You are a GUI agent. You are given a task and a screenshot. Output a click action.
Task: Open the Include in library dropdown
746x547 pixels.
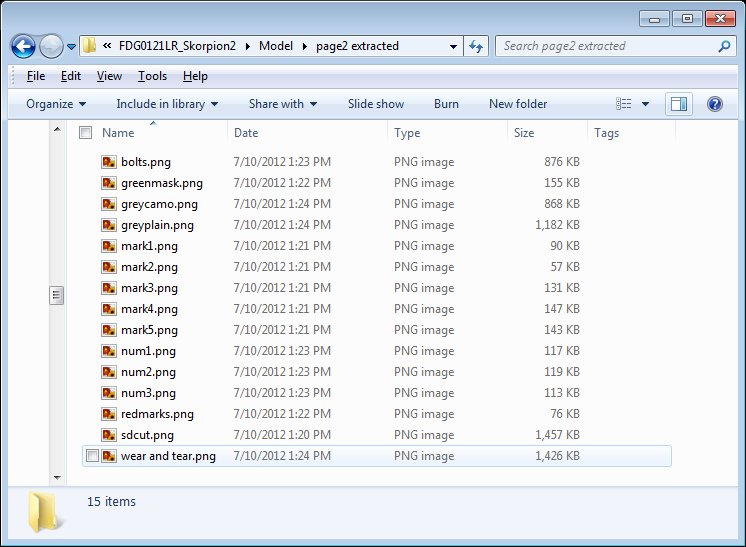coord(167,104)
